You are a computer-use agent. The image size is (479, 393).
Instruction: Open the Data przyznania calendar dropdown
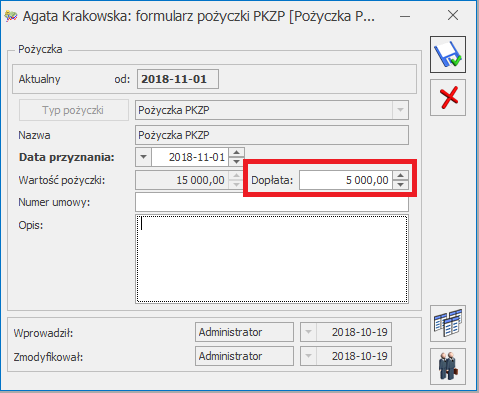[x=143, y=157]
